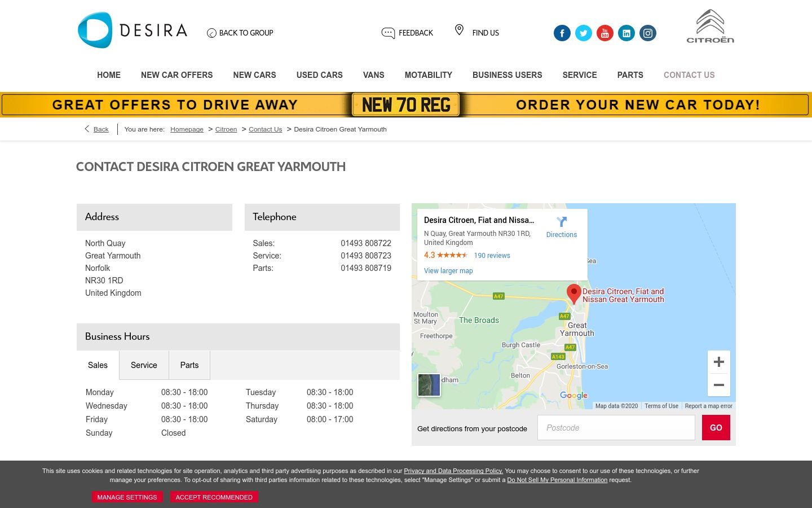Open Desira's LinkedIn page icon
Image resolution: width=812 pixels, height=508 pixels.
point(626,33)
